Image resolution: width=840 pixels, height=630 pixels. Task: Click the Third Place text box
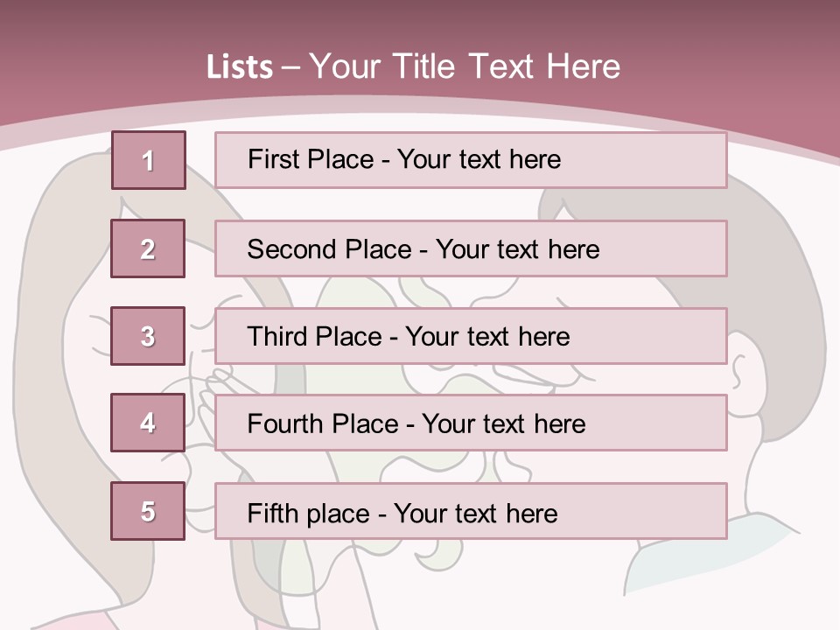click(471, 336)
